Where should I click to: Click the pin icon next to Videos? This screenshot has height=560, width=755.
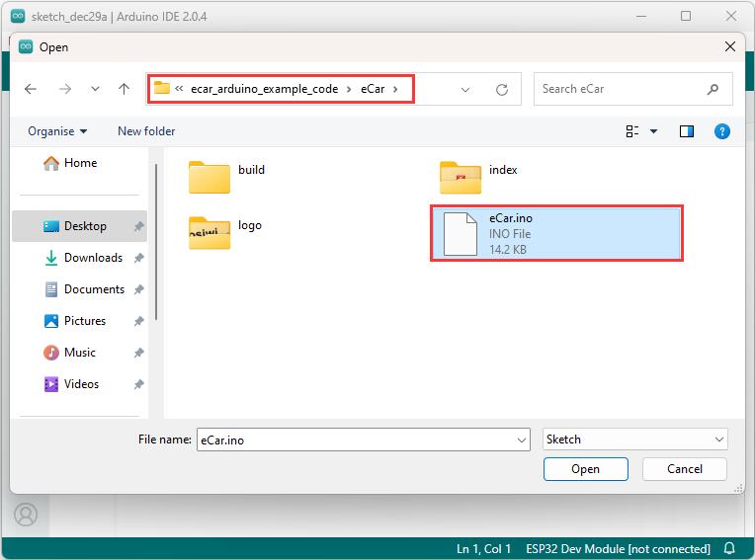coord(138,384)
